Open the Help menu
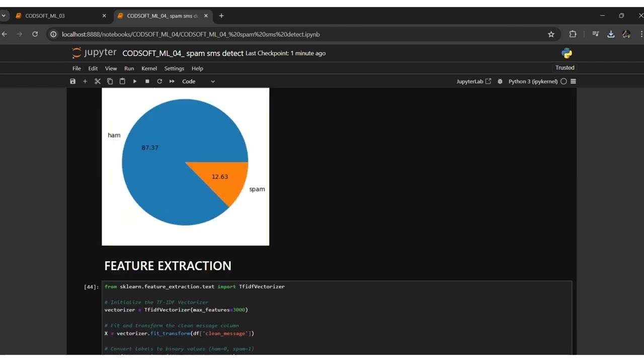644x362 pixels. 197,68
